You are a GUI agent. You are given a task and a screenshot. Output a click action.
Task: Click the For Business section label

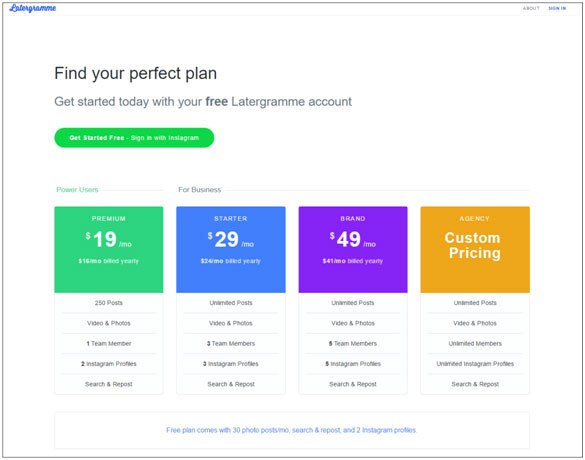pos(200,190)
